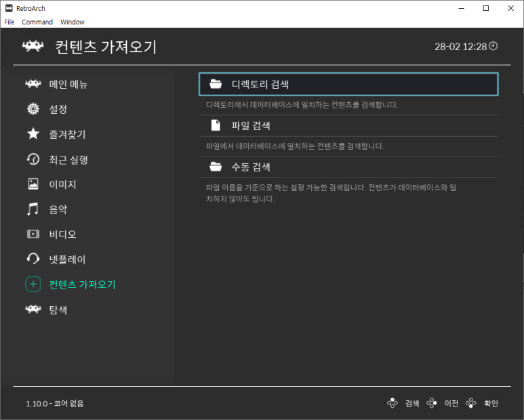Open 넷플레이 sidebar section

pos(68,259)
